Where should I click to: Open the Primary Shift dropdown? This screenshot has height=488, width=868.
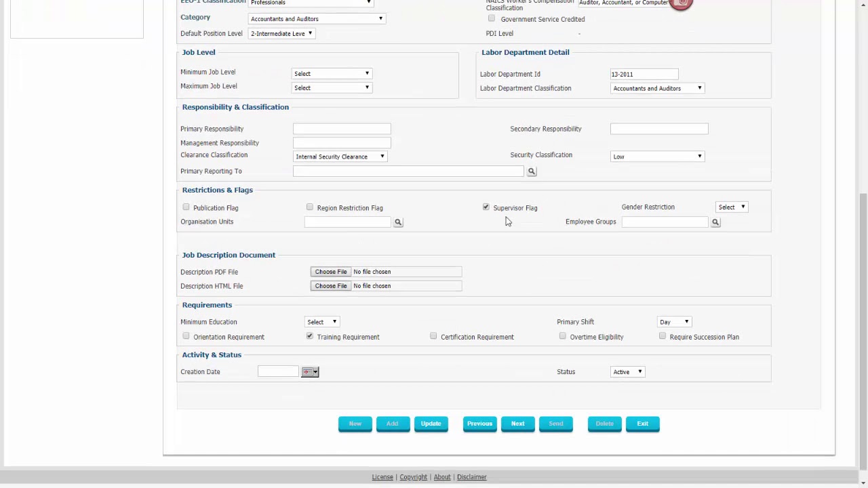[x=674, y=322]
